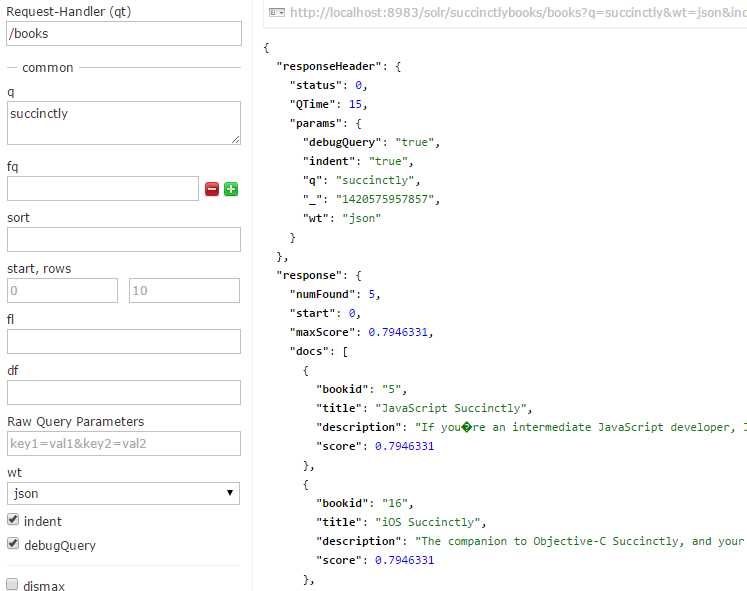
Task: Click the "start" value 0 in the response
Action: pos(352,313)
